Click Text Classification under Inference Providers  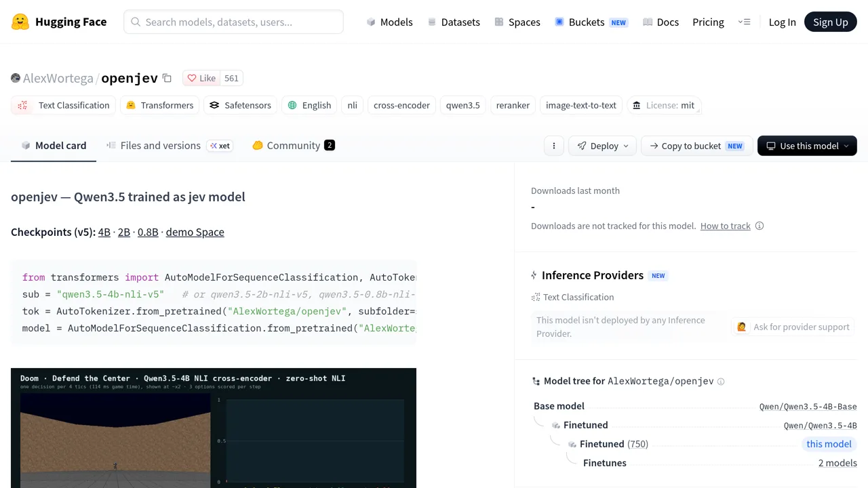(x=572, y=297)
